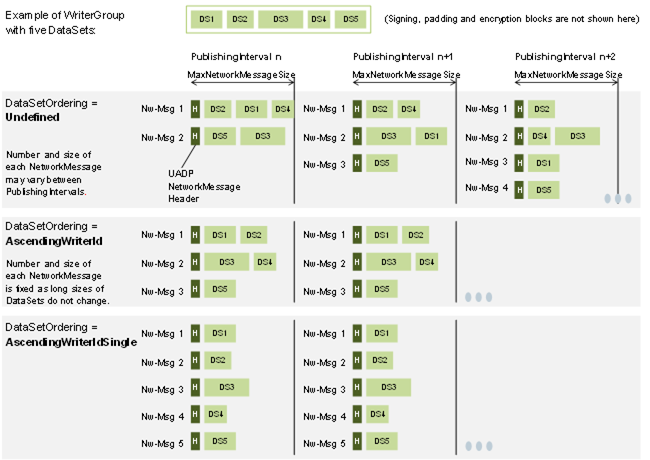Click DS5 in Undefined Nw-Msg 3, interval n+1

coord(380,163)
